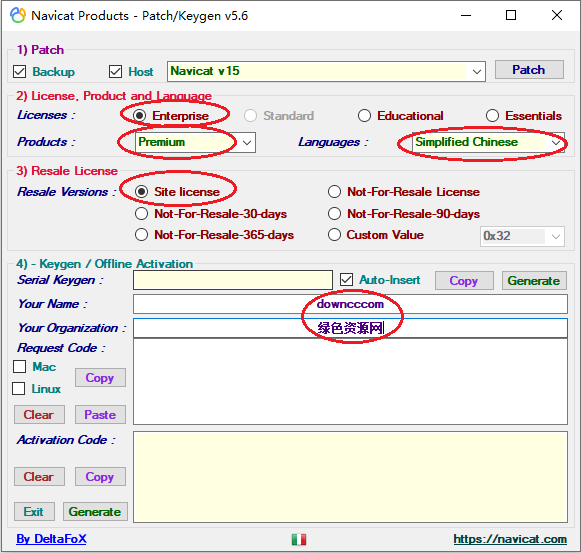Pick the Custom Value radio button

click(x=334, y=235)
